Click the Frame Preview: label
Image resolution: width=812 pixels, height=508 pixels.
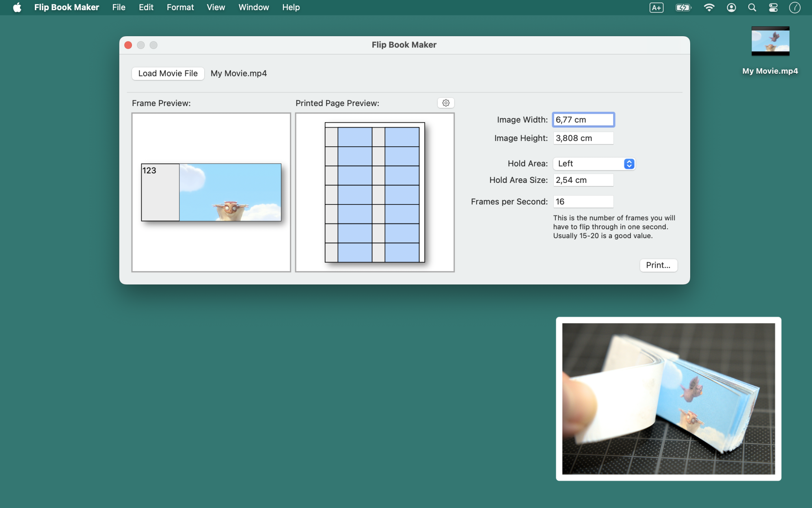tap(161, 103)
